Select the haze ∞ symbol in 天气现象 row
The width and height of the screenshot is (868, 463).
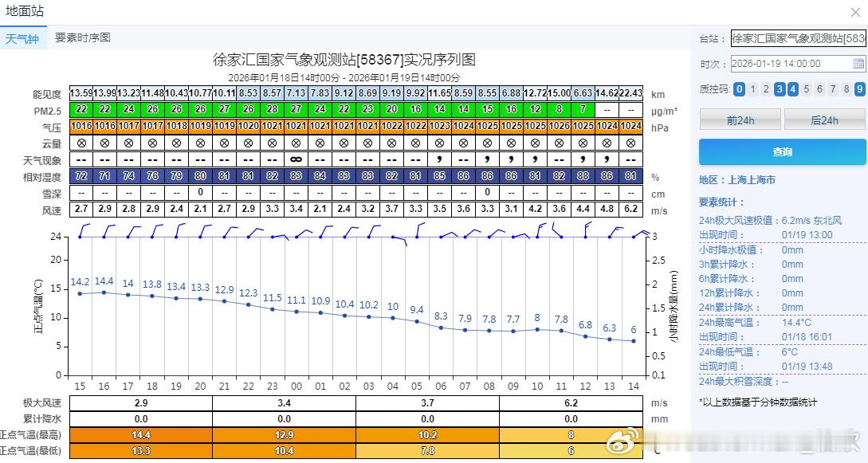coord(297,159)
